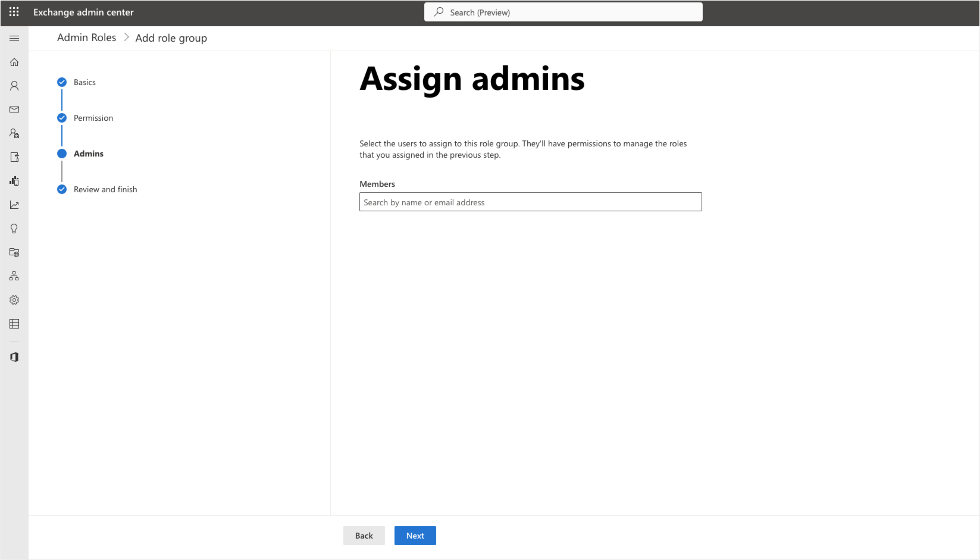Image resolution: width=980 pixels, height=560 pixels.
Task: Click the breadcrumb chevron after Admin Roles
Action: (x=126, y=37)
